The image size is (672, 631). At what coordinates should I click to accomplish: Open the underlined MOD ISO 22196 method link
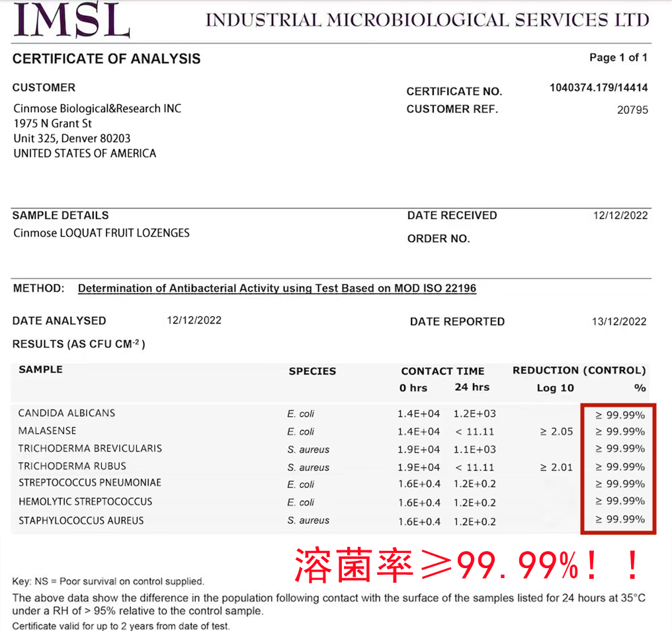(277, 288)
